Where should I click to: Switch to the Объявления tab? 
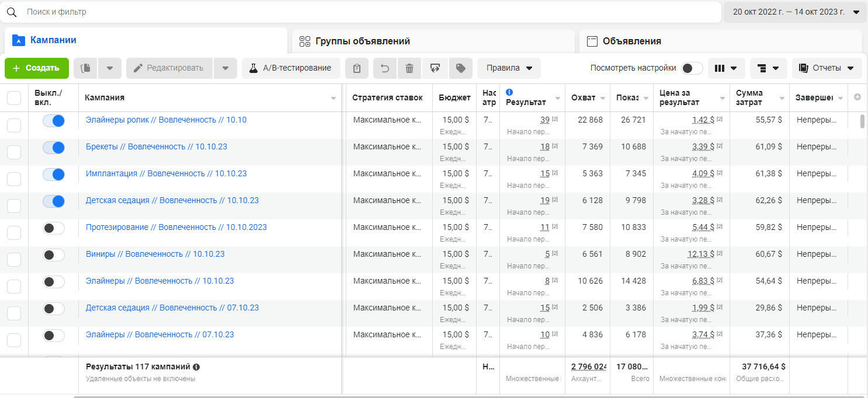coord(721,41)
